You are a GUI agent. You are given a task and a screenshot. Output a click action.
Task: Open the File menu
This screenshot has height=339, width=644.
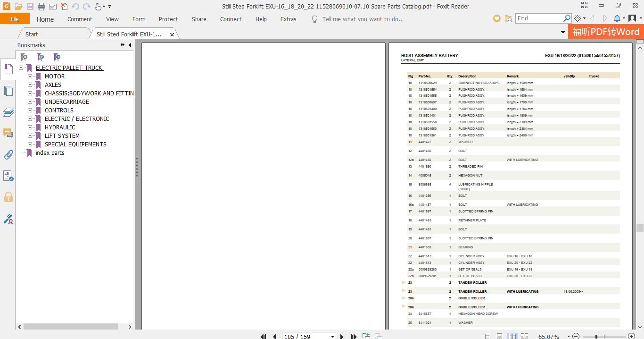coord(15,19)
